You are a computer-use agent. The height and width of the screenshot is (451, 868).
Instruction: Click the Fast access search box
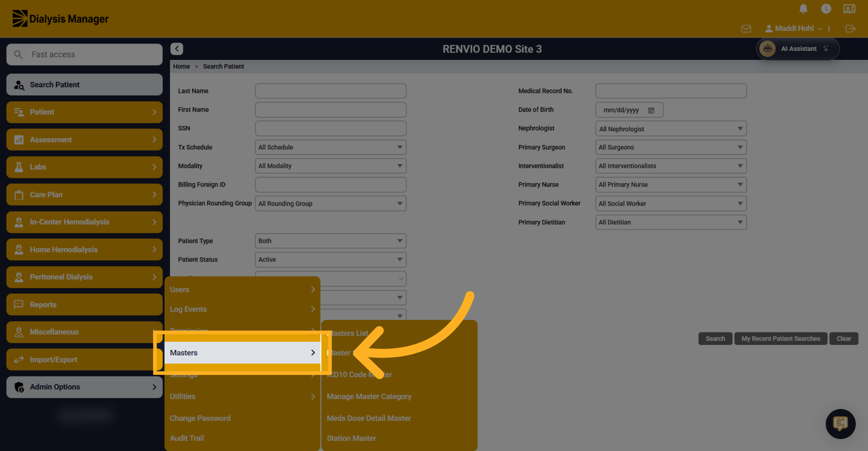(84, 55)
